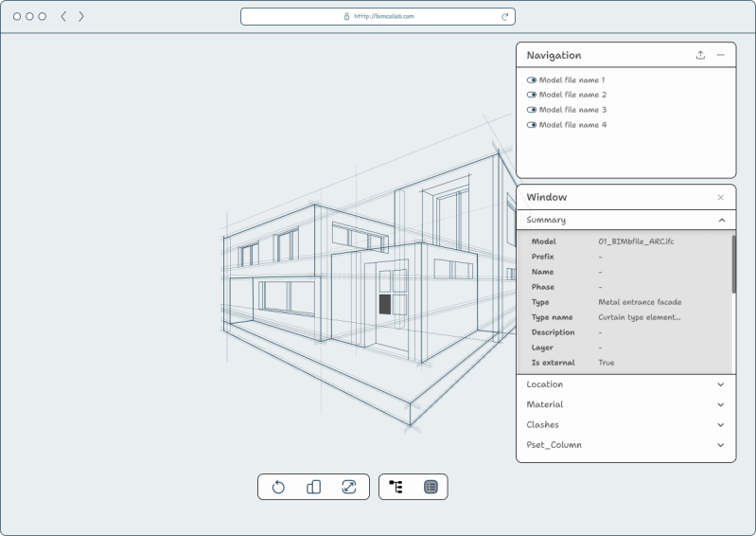Click the building sections icon in bottom toolbar

(x=313, y=487)
